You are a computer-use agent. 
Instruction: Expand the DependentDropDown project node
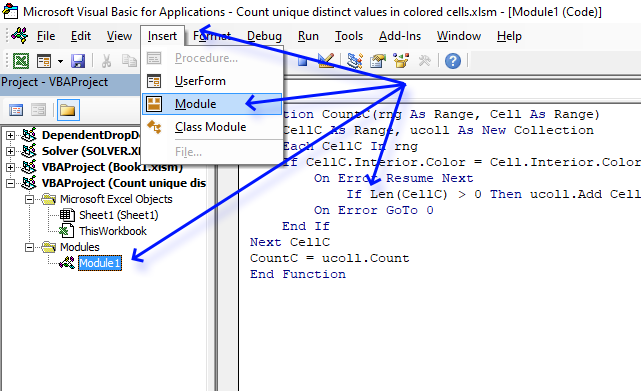point(10,135)
